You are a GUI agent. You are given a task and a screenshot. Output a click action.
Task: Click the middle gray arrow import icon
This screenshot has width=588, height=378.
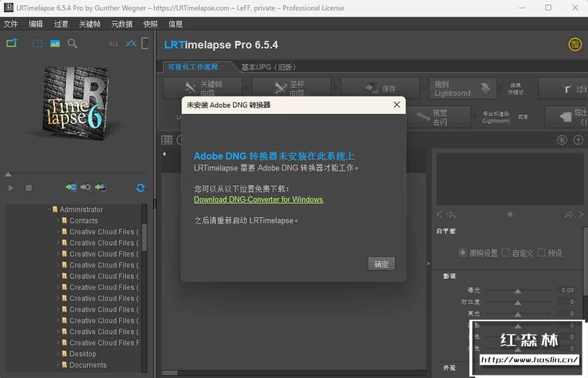click(85, 187)
